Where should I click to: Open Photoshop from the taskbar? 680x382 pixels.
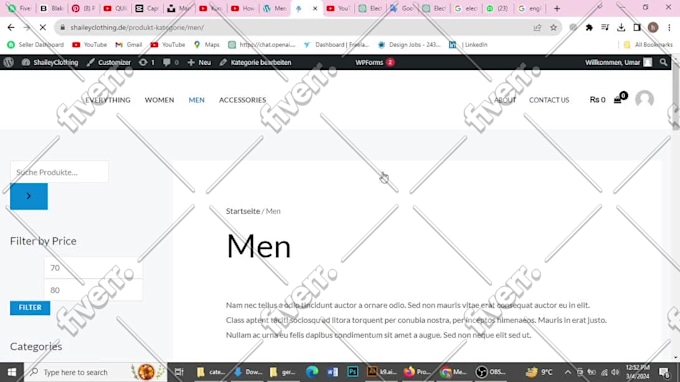(x=353, y=372)
